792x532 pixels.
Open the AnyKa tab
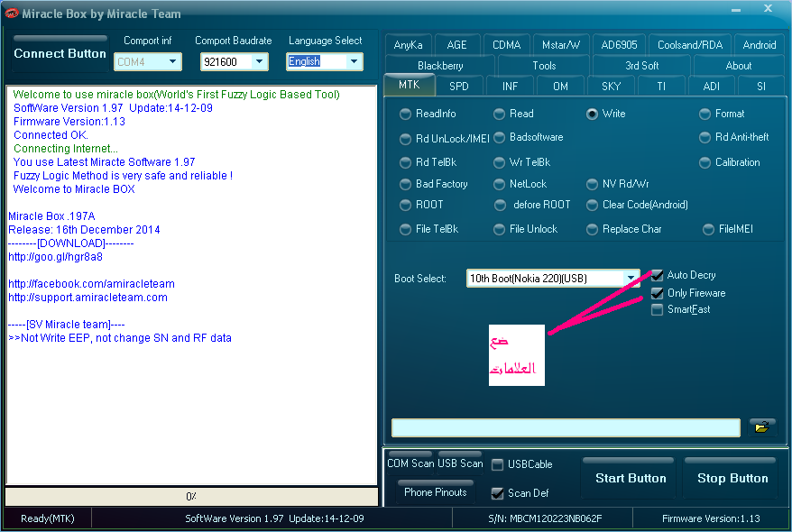pos(408,45)
